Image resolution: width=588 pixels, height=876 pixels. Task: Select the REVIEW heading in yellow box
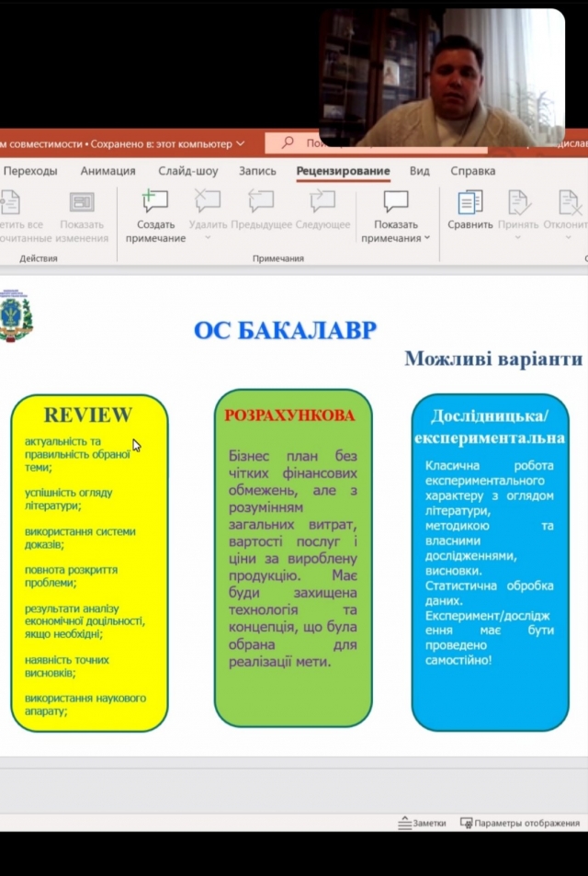88,415
